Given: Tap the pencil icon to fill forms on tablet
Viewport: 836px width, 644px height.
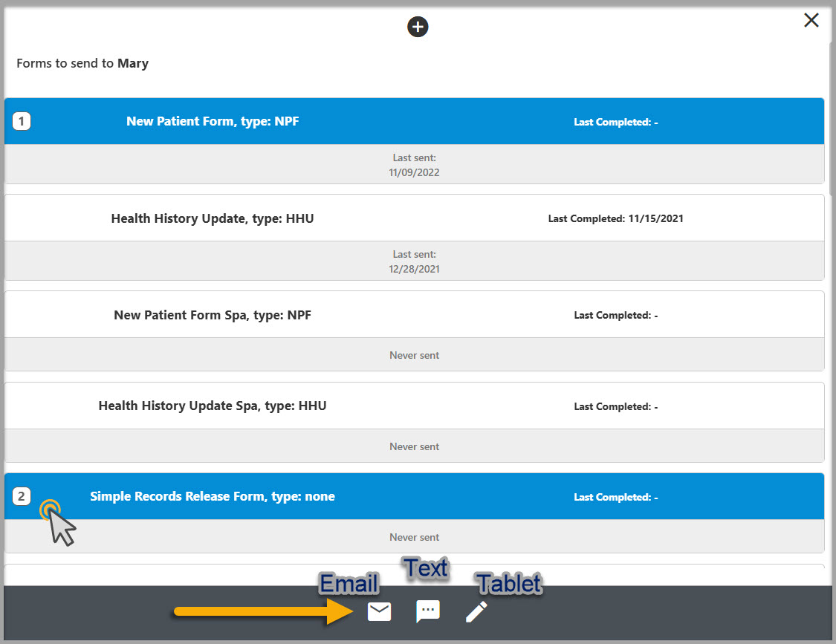Looking at the screenshot, I should point(476,611).
